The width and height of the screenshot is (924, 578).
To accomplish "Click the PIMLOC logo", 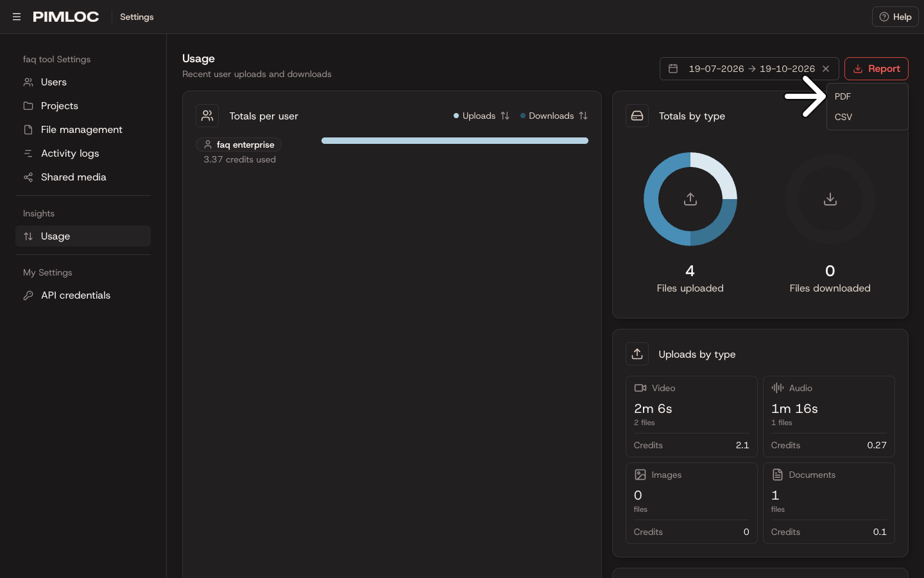I will tap(66, 17).
